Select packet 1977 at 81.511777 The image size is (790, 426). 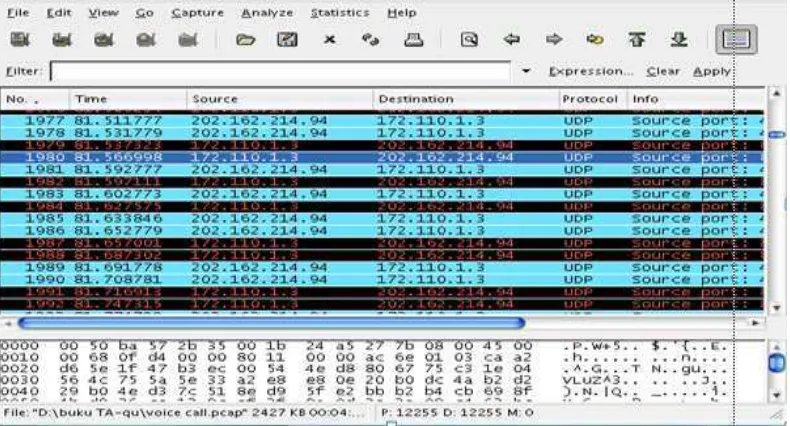(382, 121)
